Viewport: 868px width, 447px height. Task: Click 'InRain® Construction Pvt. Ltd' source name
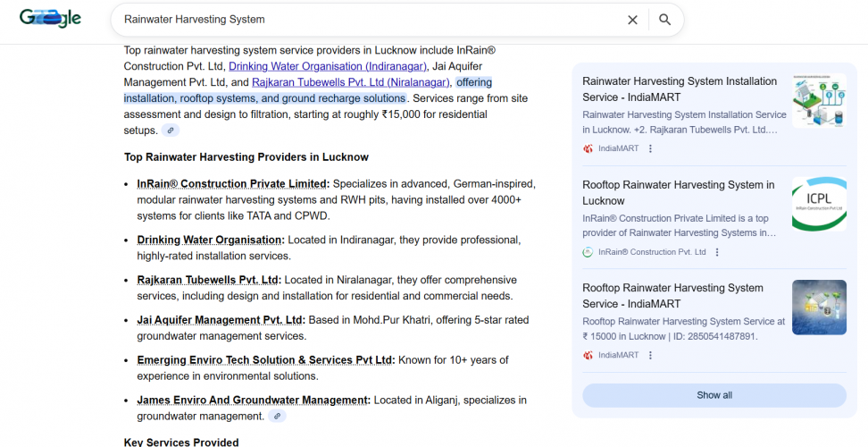coord(652,252)
